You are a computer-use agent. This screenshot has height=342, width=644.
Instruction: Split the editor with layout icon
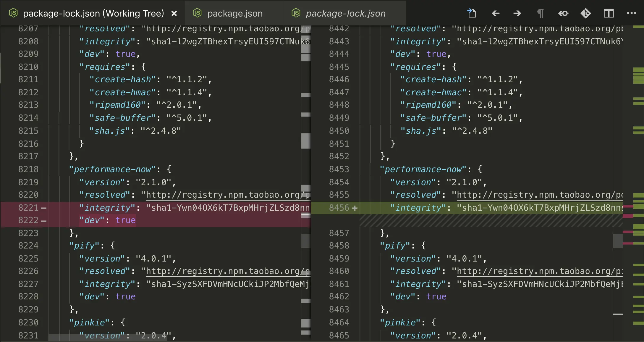(609, 13)
